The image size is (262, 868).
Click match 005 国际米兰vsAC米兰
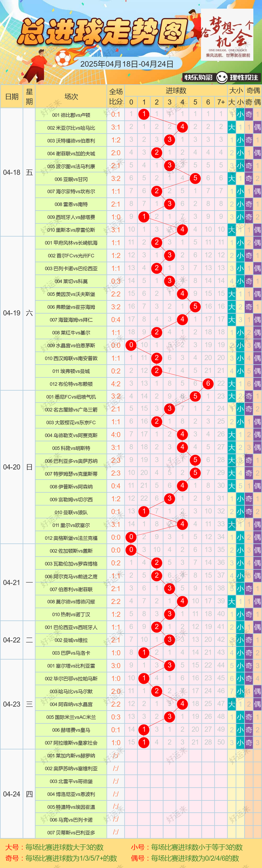click(x=71, y=717)
